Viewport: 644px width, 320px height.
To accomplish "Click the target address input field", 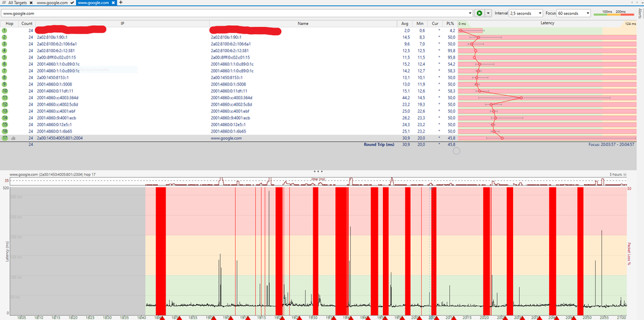I will [232, 13].
